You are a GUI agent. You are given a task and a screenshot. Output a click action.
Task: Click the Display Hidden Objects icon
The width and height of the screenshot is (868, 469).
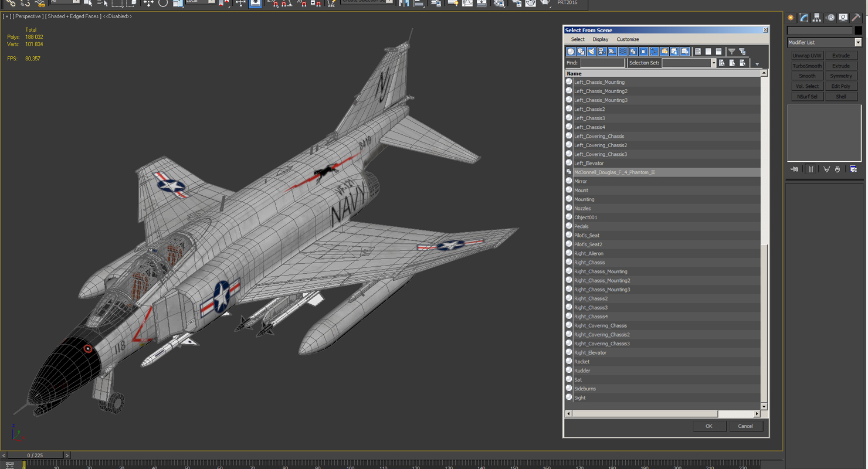tap(685, 52)
